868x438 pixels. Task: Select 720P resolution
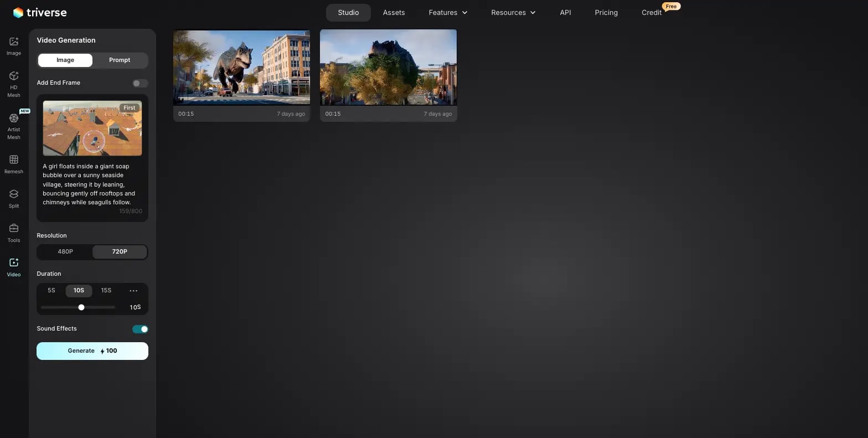(x=120, y=251)
